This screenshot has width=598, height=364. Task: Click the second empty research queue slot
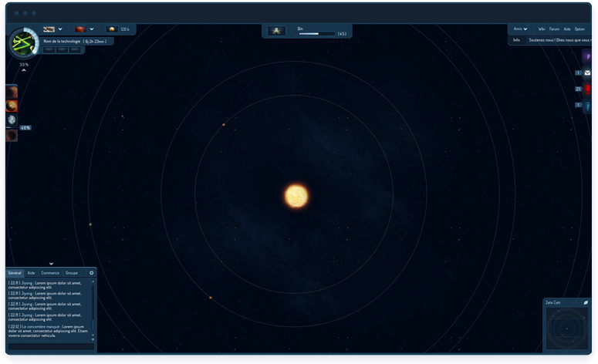point(62,49)
